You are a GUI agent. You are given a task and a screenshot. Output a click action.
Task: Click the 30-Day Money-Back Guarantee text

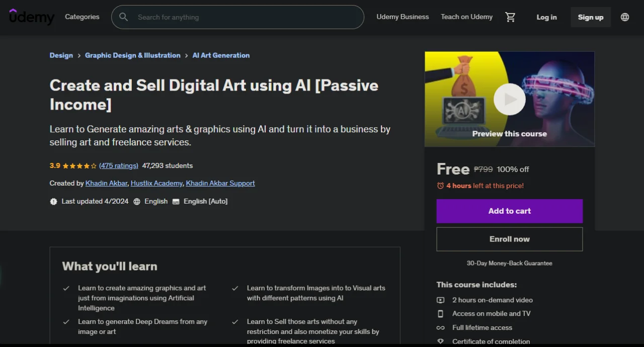tap(510, 263)
